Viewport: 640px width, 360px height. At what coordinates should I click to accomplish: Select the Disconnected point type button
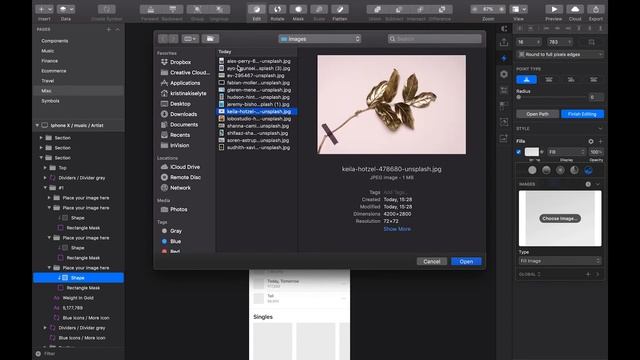click(x=571, y=80)
